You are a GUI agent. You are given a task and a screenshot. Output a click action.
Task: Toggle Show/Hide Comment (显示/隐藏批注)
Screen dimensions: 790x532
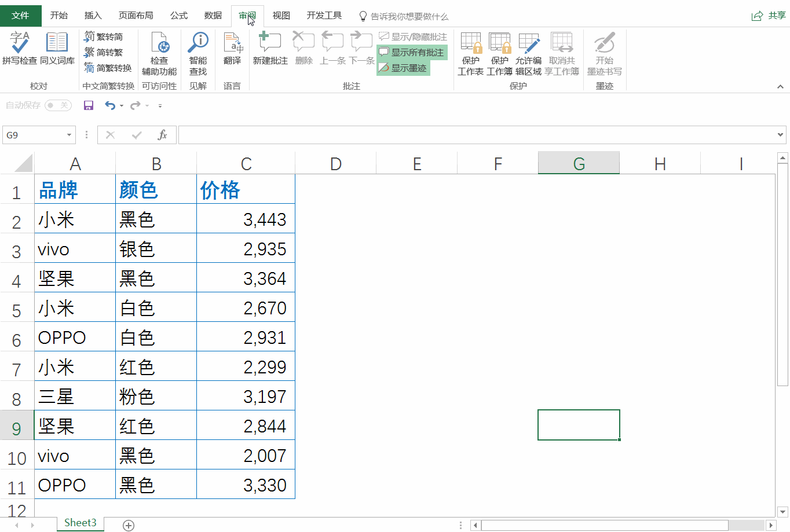click(413, 36)
